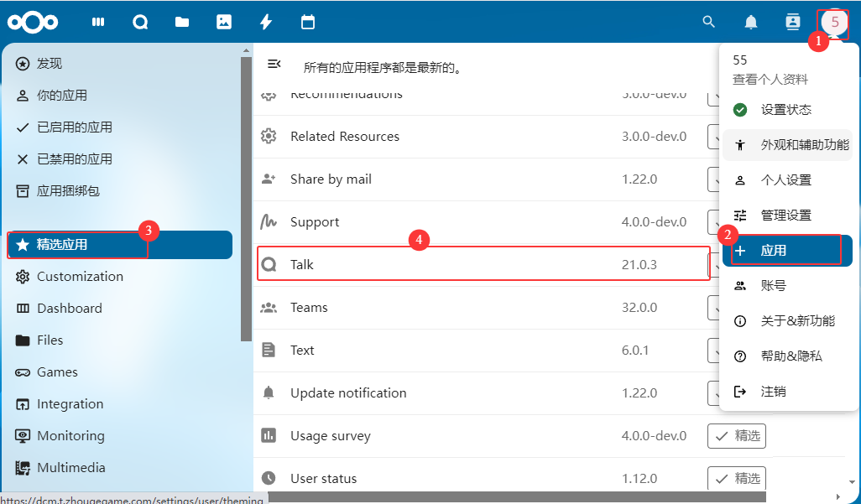Toggle the app navigation sidebar
This screenshot has width=861, height=504.
click(x=274, y=65)
